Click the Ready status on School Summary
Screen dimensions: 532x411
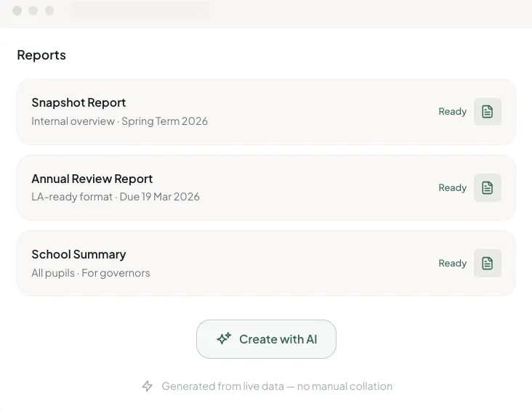point(452,263)
